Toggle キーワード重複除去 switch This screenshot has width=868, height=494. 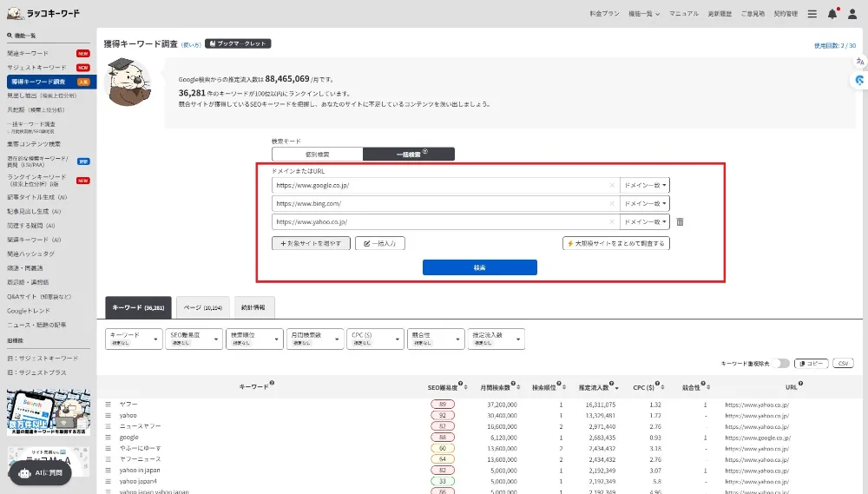[x=782, y=363]
